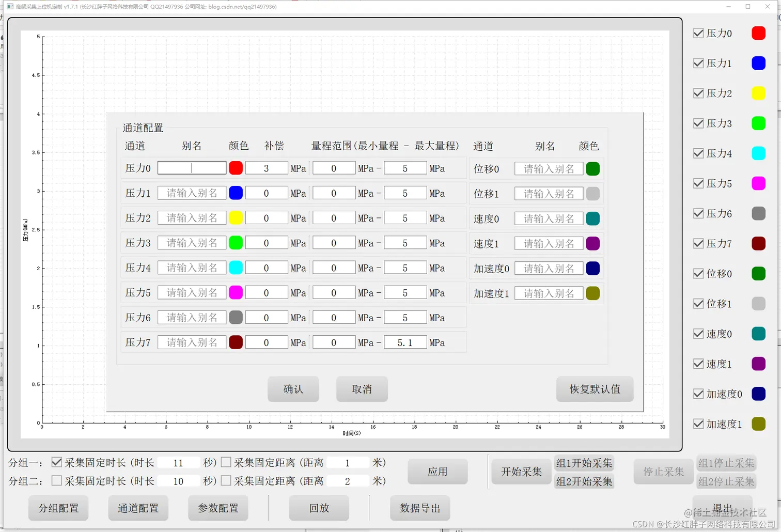Image resolution: width=781 pixels, height=532 pixels.
Task: Stop group 2 via 组2停止采集
Action: coord(726,481)
